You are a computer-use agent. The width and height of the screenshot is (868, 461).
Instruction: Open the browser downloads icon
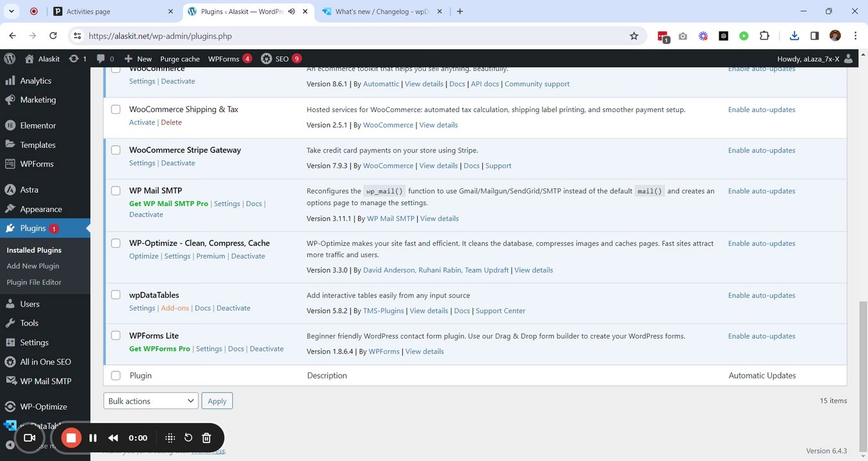[x=794, y=36]
